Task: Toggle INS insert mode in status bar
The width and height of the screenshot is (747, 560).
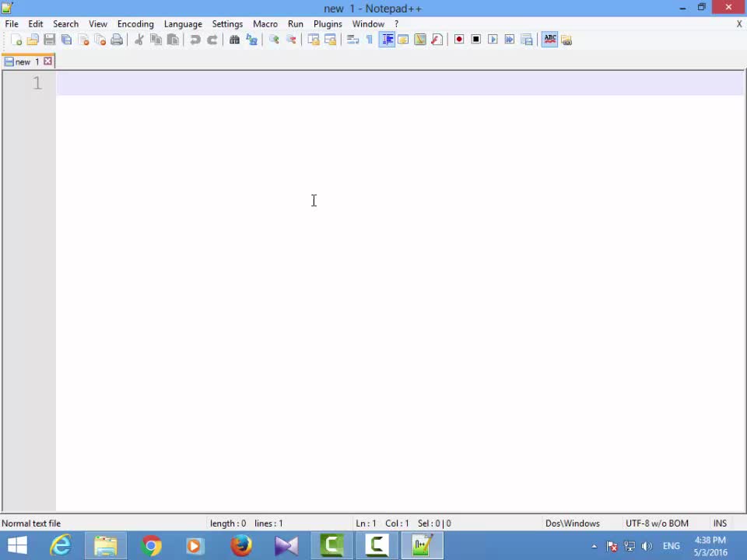Action: point(720,523)
